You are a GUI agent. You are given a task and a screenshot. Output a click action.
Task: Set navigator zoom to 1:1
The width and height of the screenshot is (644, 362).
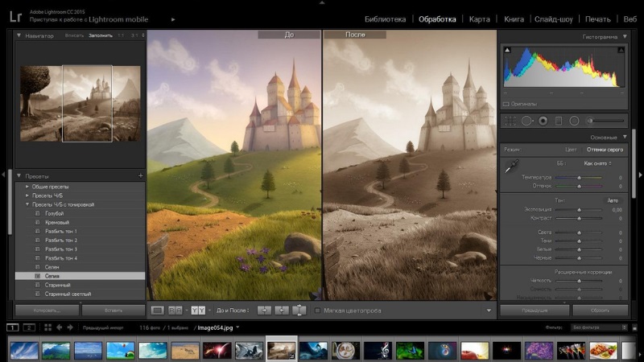121,35
